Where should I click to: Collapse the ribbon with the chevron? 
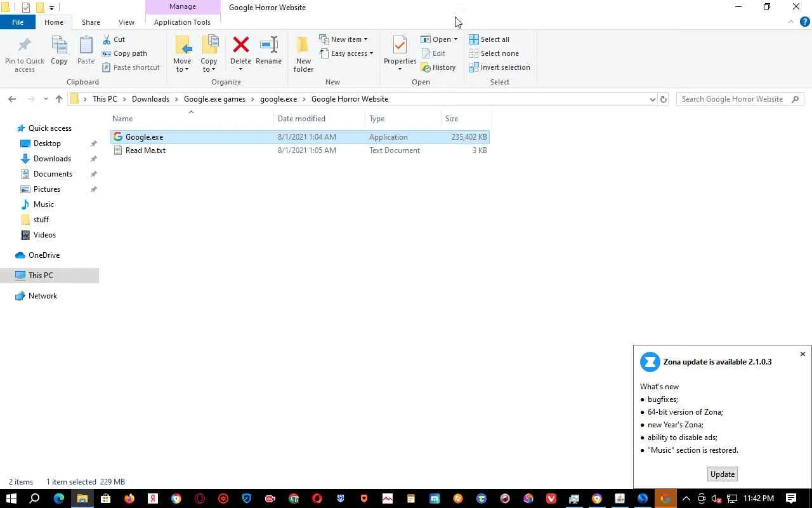790,22
